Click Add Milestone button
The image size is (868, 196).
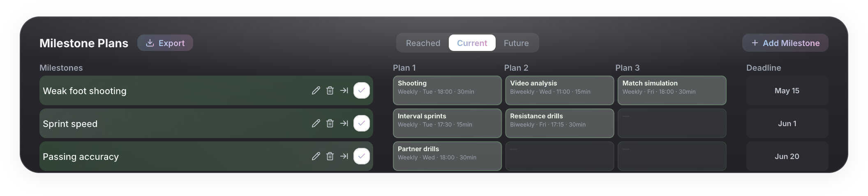(785, 43)
